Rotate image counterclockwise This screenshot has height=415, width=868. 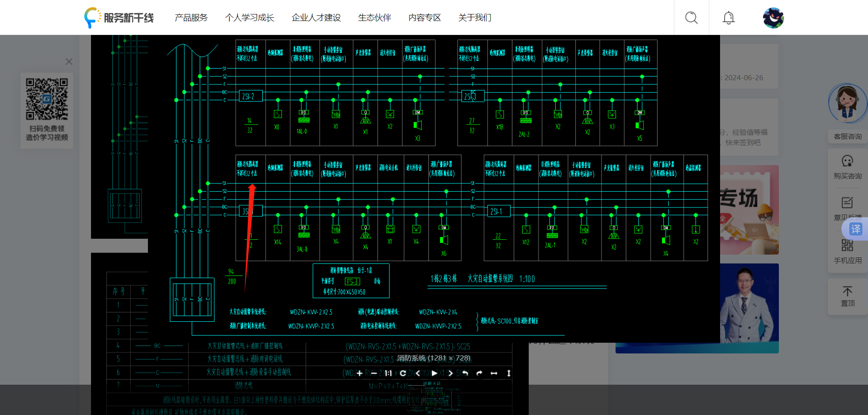point(465,373)
